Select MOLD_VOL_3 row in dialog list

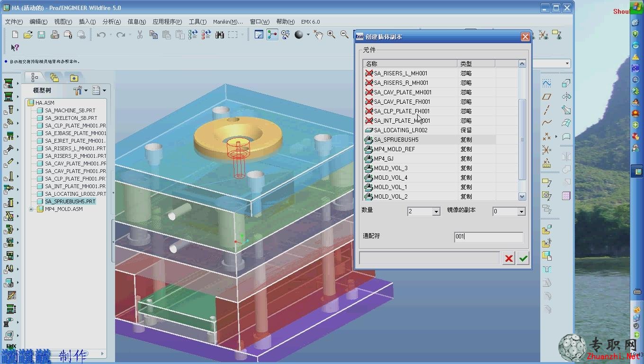[441, 168]
